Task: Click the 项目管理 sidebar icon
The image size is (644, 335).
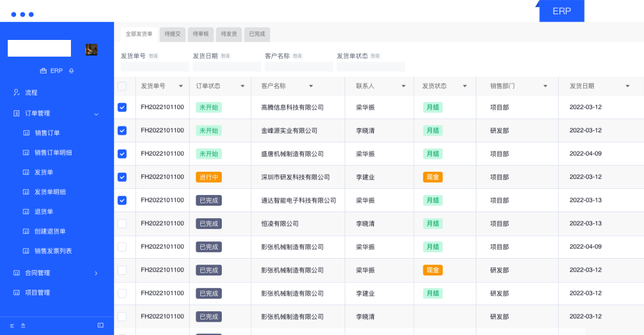Action: (x=17, y=293)
